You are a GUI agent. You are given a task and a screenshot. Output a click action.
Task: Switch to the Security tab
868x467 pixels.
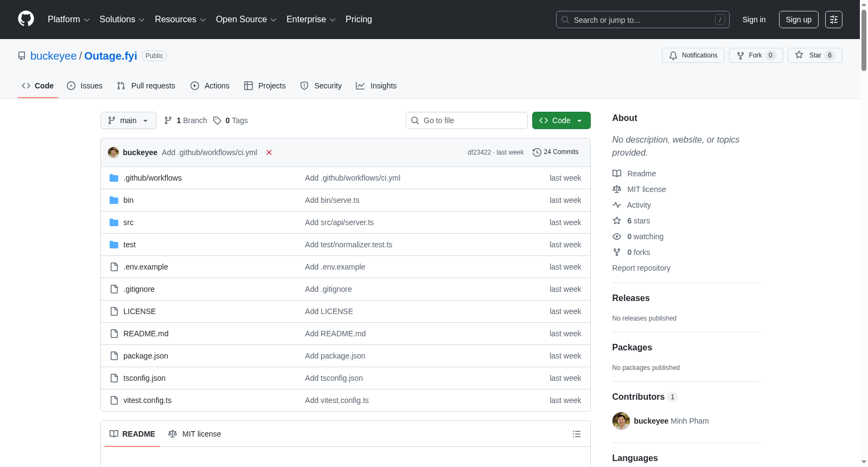[321, 86]
